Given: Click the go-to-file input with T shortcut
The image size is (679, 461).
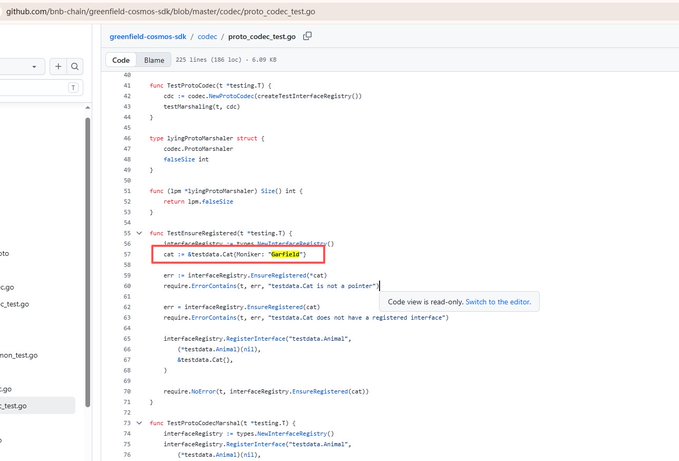Looking at the screenshot, I should [41, 88].
